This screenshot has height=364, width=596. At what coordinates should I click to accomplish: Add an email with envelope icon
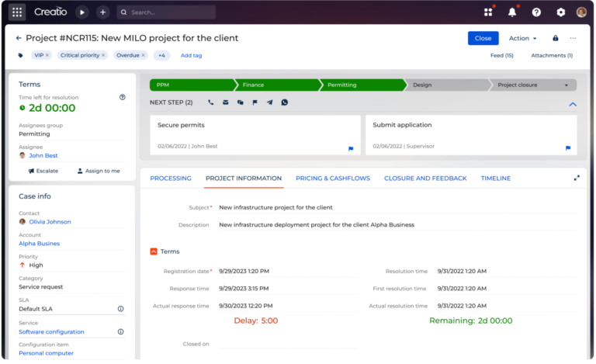pyautogui.click(x=225, y=102)
